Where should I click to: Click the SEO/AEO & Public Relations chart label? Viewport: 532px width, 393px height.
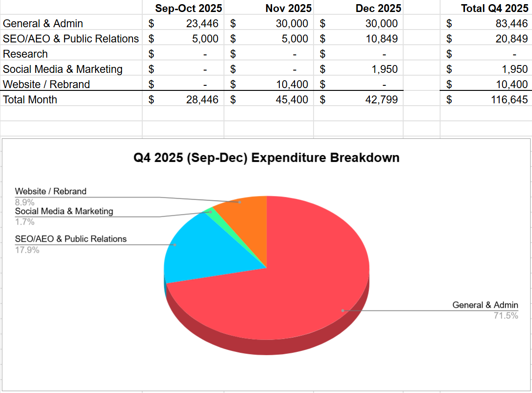(x=71, y=239)
